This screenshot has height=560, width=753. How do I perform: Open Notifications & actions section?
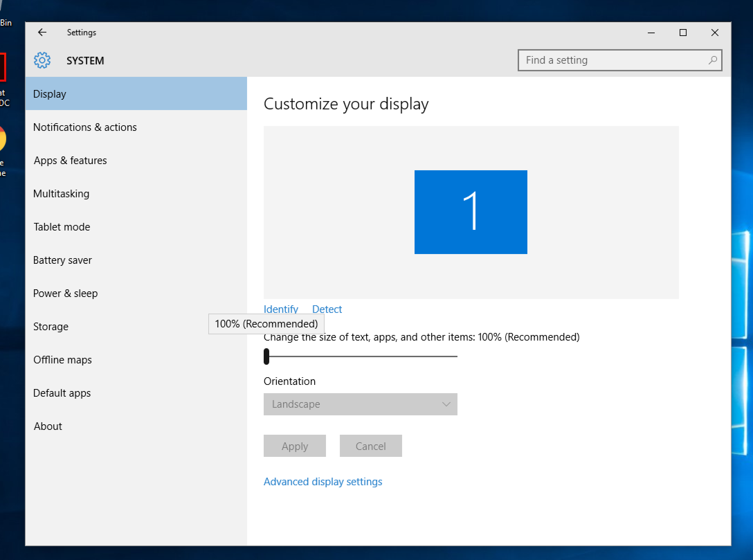85,127
